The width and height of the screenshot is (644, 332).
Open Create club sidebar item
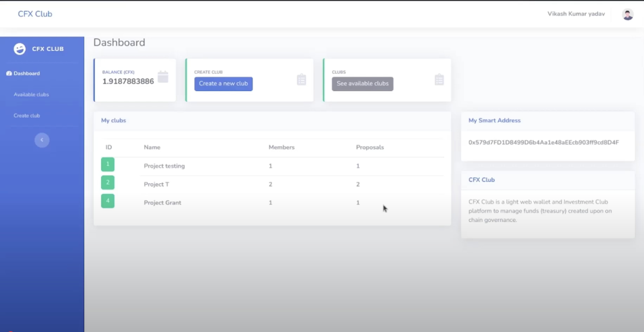[27, 116]
